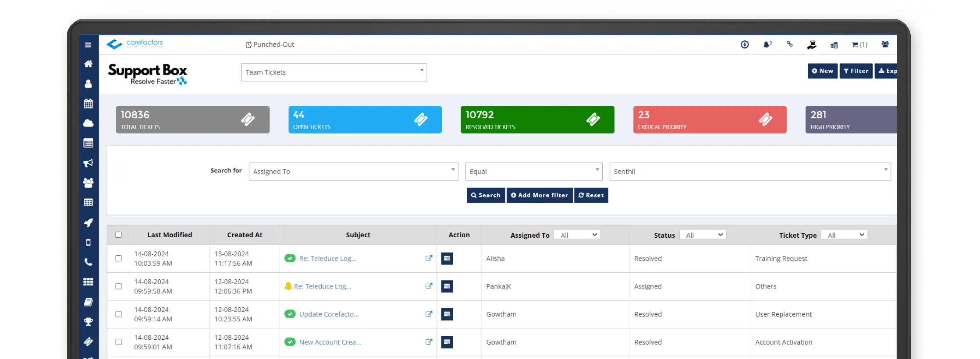Toggle the select-all tickets checkbox in header
The width and height of the screenshot is (980, 359).
(118, 235)
